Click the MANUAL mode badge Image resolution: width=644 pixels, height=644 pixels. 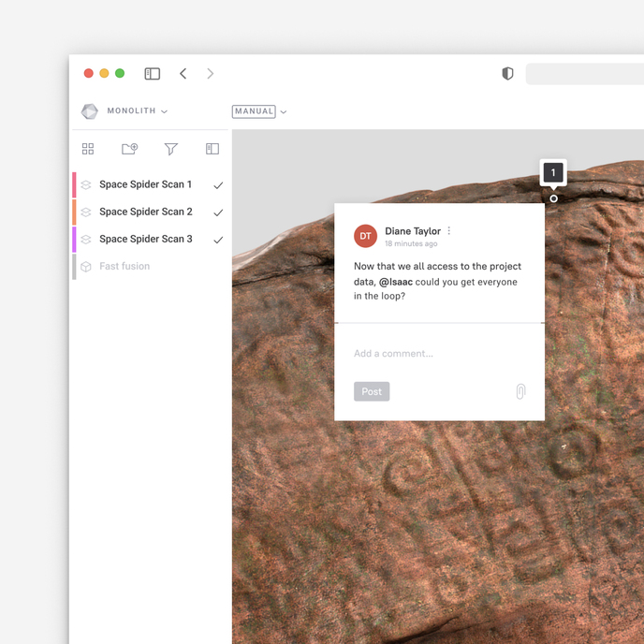tap(254, 111)
